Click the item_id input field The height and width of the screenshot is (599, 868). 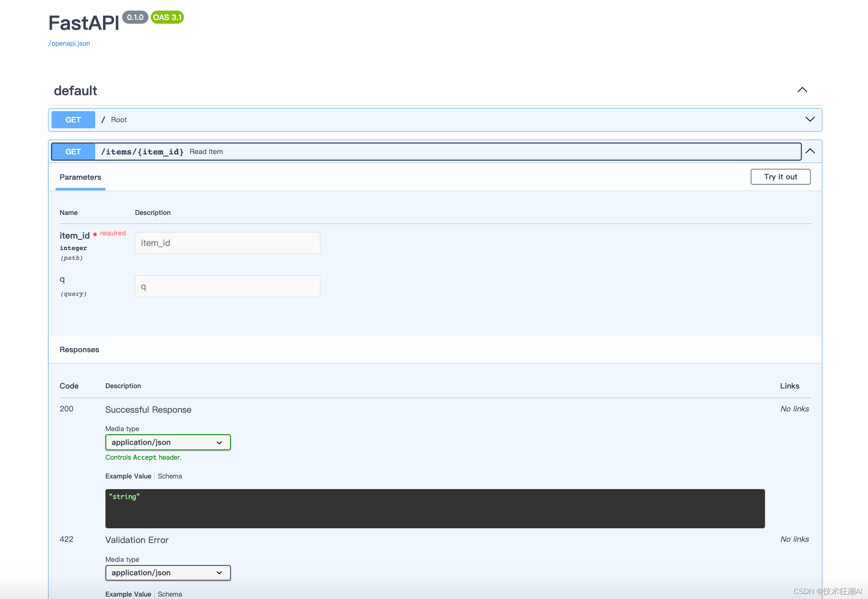[x=227, y=243]
